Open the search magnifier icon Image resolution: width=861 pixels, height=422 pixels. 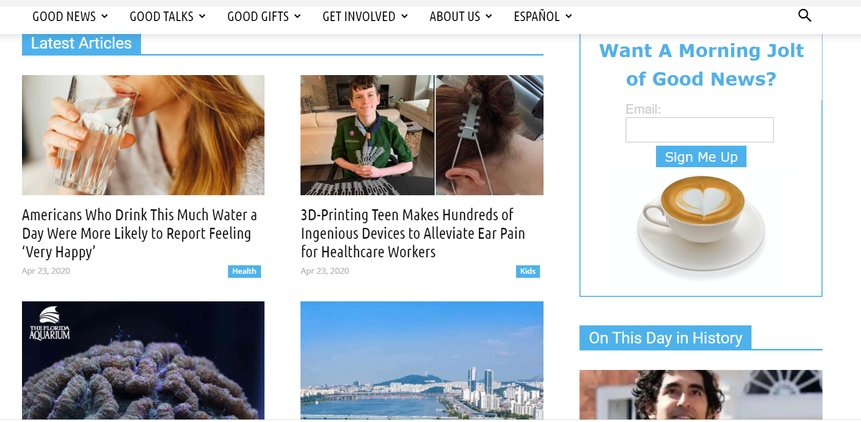tap(804, 16)
